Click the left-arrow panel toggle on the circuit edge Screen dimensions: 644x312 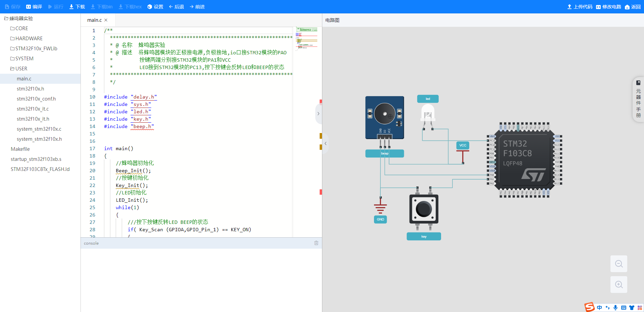click(x=325, y=143)
